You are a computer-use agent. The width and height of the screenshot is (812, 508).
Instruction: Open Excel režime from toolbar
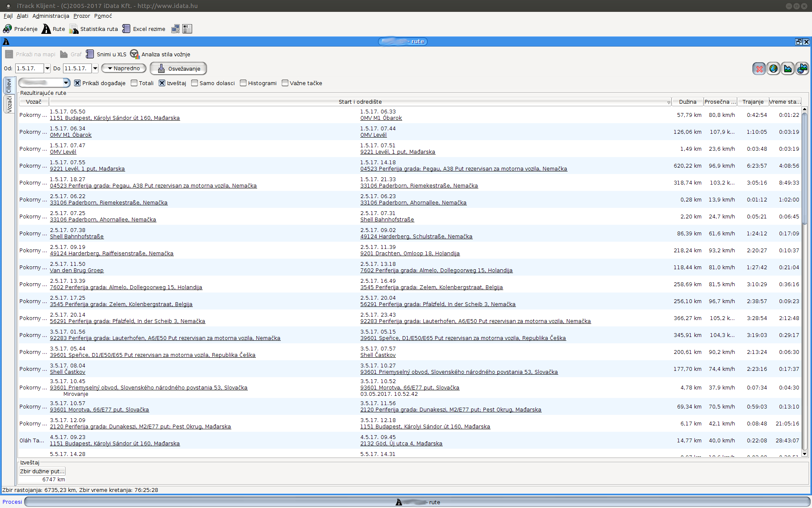(x=126, y=29)
